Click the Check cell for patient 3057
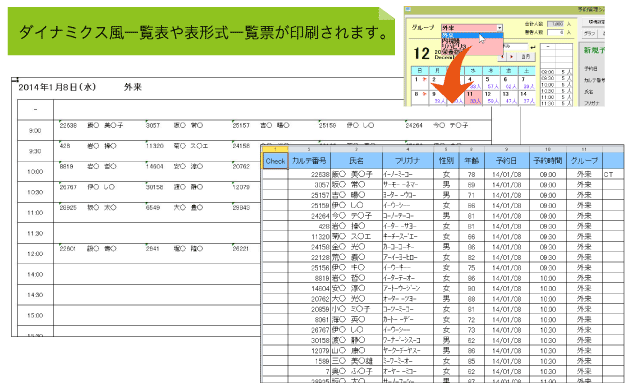The width and height of the screenshot is (633, 391). coord(275,185)
